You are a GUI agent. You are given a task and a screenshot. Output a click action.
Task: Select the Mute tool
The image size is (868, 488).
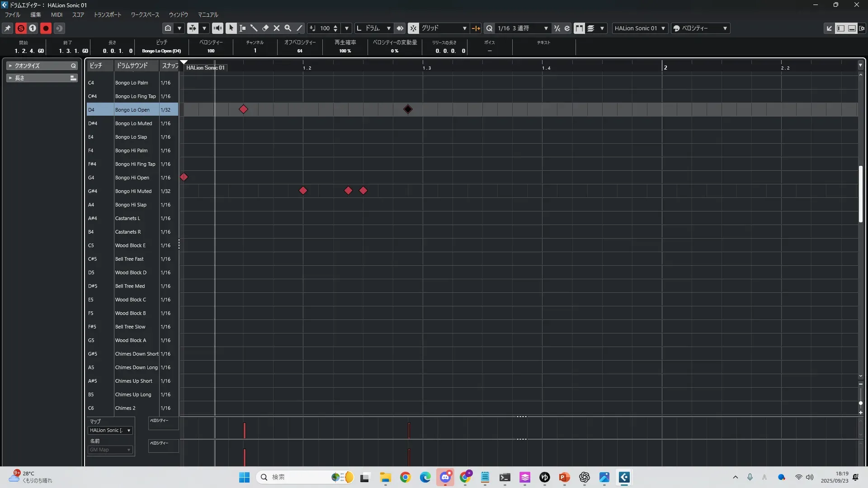tap(277, 28)
